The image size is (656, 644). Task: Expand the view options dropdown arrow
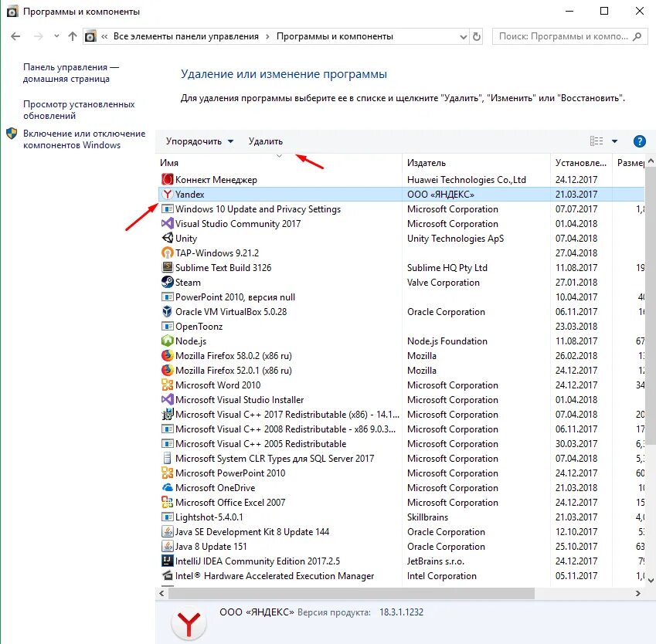pyautogui.click(x=614, y=141)
